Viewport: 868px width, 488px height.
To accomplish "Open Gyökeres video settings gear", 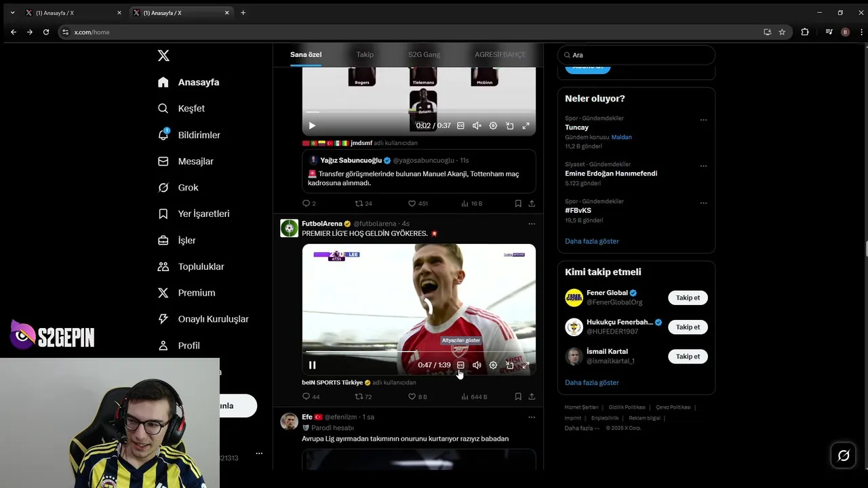I will click(x=493, y=365).
